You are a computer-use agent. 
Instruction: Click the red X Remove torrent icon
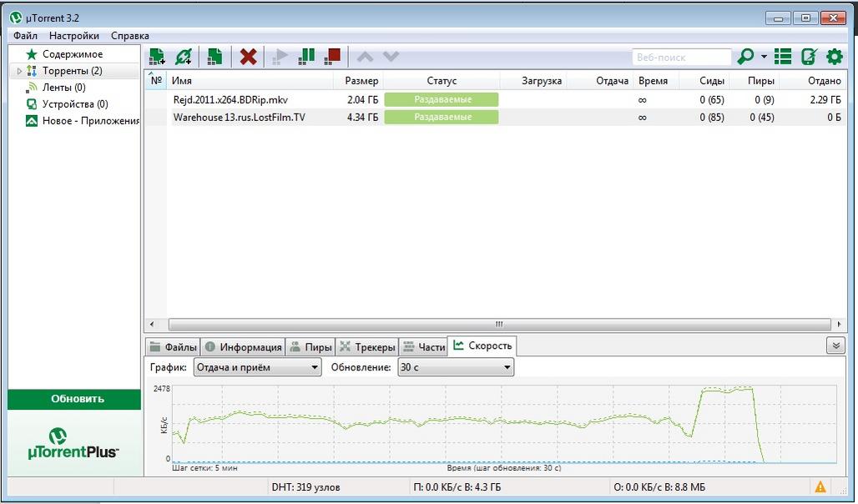click(249, 57)
